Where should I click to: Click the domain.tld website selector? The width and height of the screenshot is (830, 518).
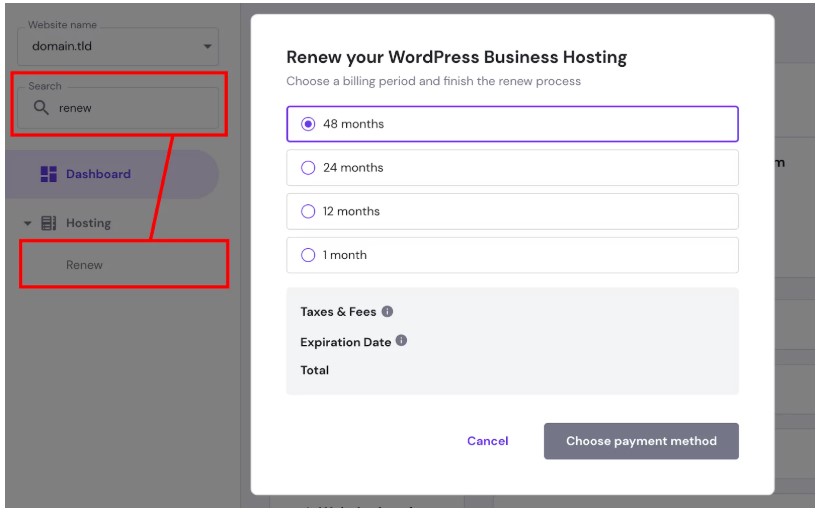(119, 47)
